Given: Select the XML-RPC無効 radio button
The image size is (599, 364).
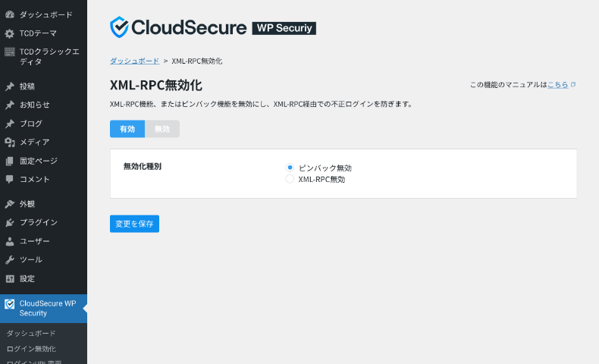Looking at the screenshot, I should [290, 179].
